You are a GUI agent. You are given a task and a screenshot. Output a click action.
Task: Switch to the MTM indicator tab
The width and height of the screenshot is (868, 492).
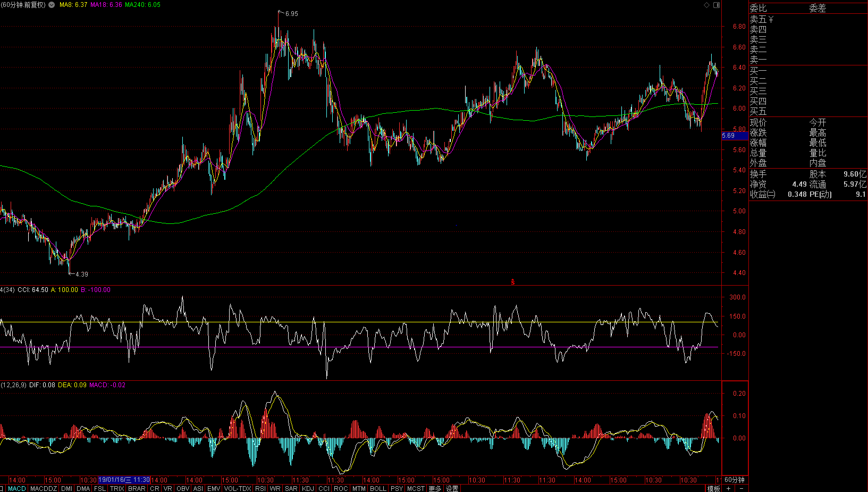[x=359, y=488]
